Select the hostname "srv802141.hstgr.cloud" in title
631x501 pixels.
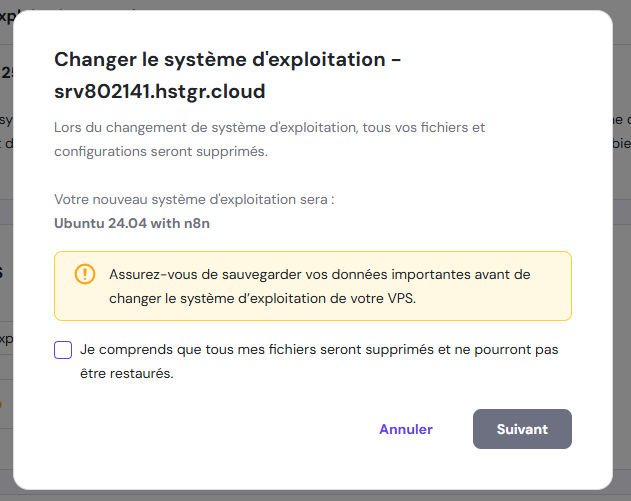click(159, 91)
